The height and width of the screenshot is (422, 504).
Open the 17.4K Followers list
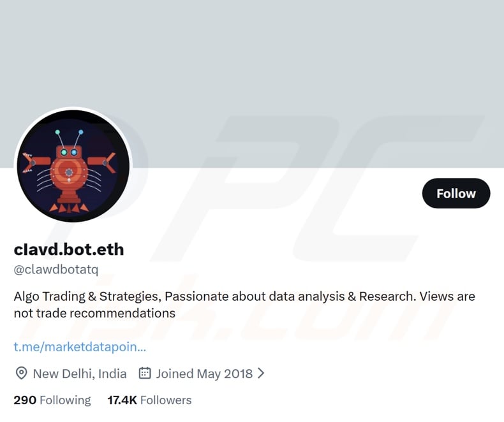click(x=149, y=400)
